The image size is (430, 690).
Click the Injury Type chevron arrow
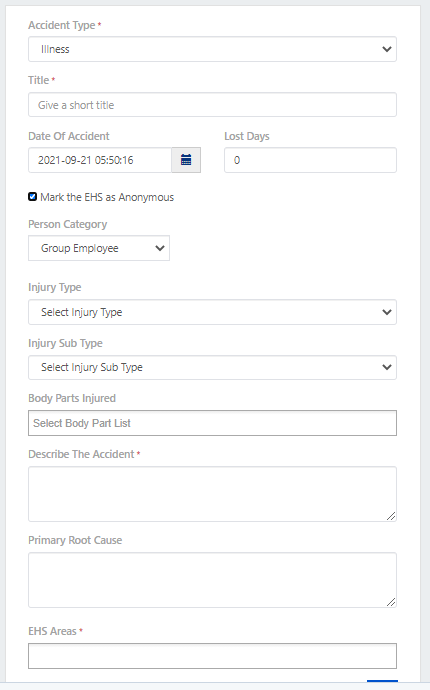(387, 312)
